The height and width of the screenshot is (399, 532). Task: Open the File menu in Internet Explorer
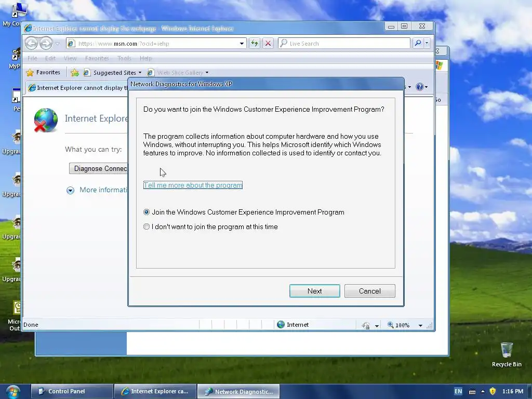[32, 58]
